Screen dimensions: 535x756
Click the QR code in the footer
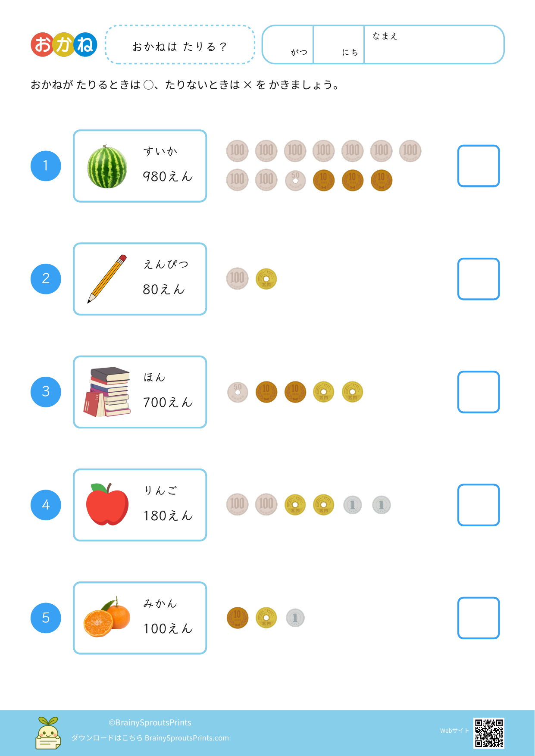point(488,733)
